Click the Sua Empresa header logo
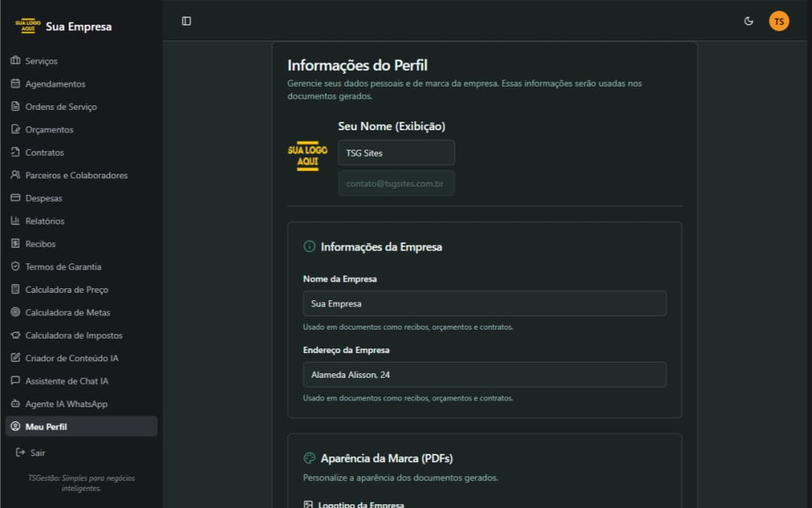812x508 pixels. point(27,26)
